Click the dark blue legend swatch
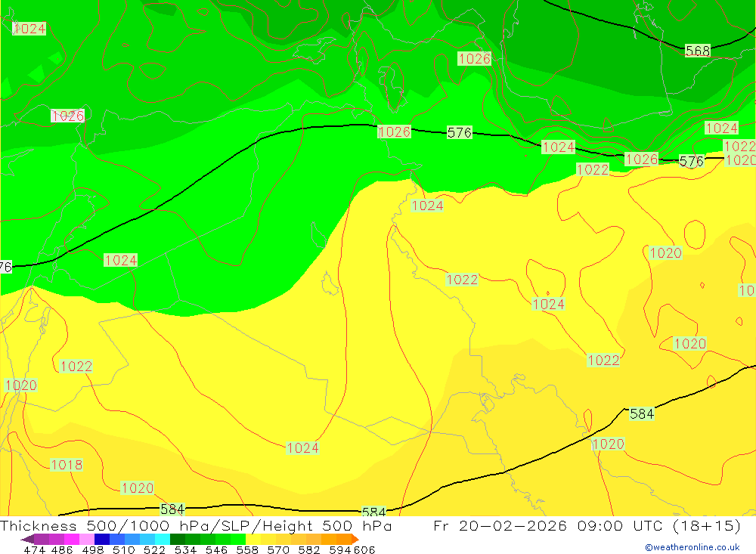 point(102,539)
